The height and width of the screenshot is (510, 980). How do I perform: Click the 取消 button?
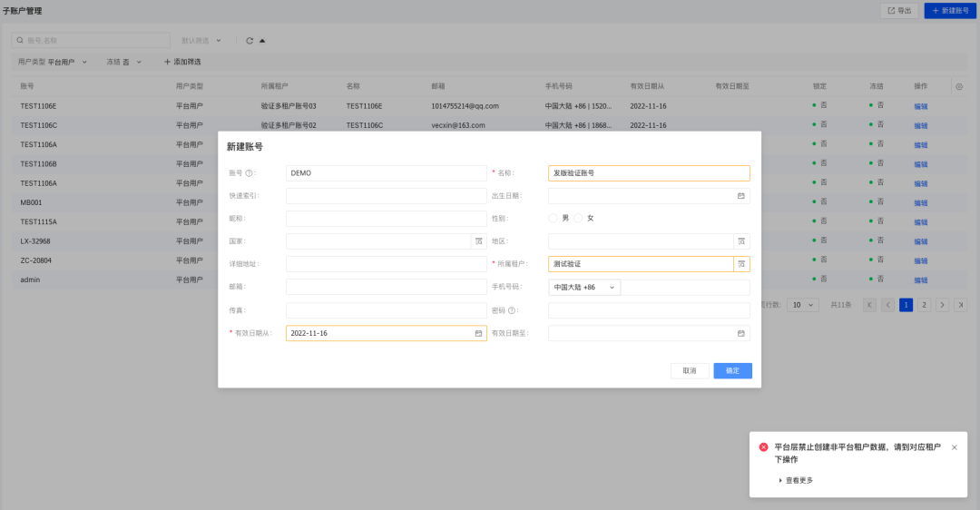[x=690, y=371]
